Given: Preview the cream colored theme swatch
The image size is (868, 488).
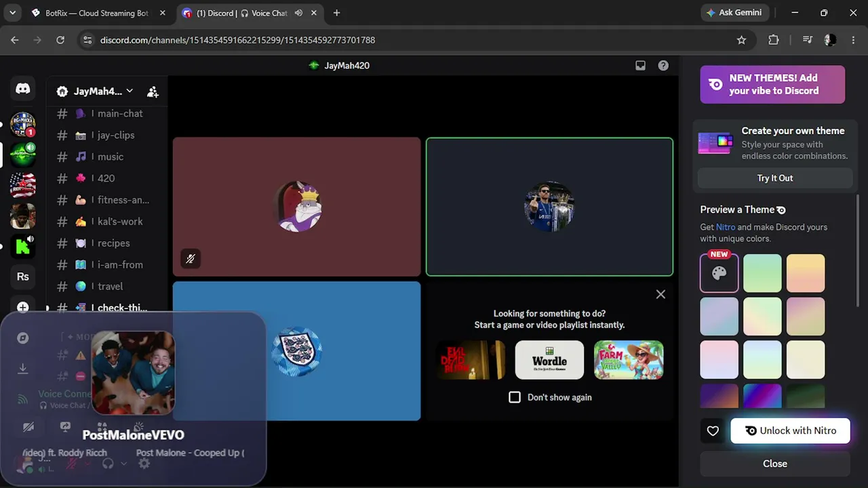Looking at the screenshot, I should (x=806, y=359).
